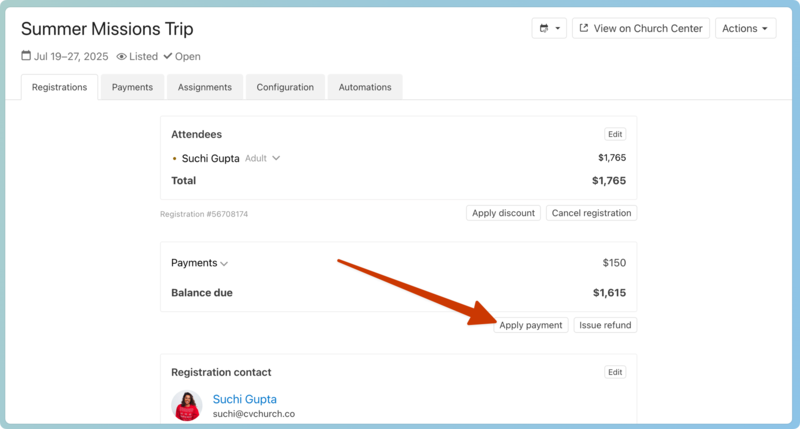The image size is (800, 429).
Task: Click the orange dot beside Suchi Gupta attendee
Action: coord(174,158)
